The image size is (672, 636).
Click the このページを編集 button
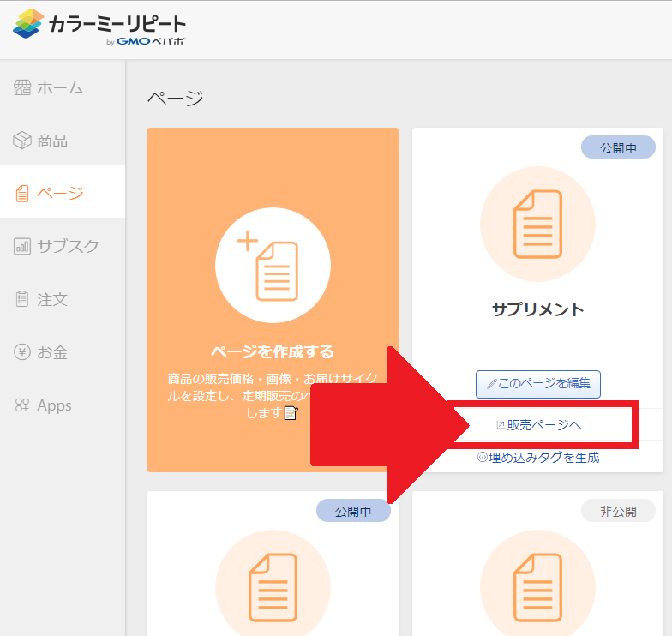(x=538, y=384)
